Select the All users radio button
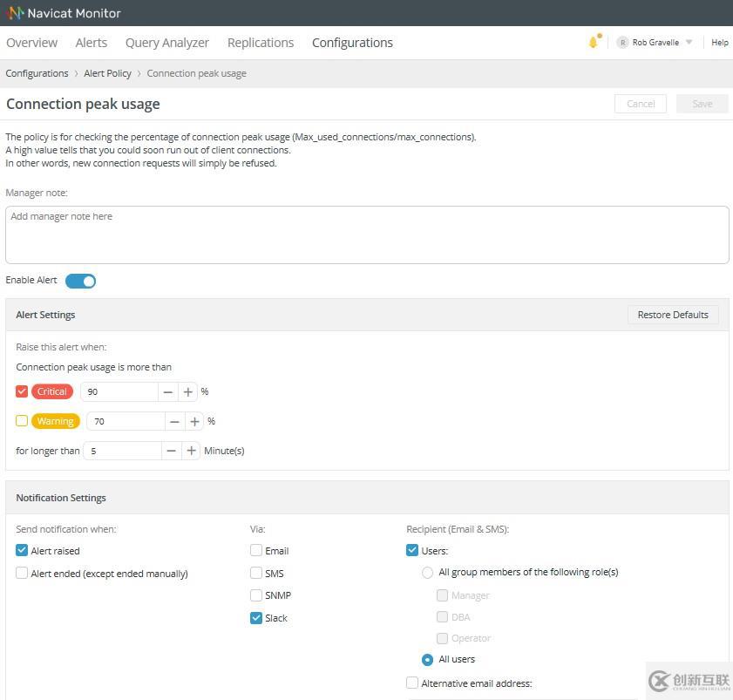The image size is (733, 700). tap(427, 659)
